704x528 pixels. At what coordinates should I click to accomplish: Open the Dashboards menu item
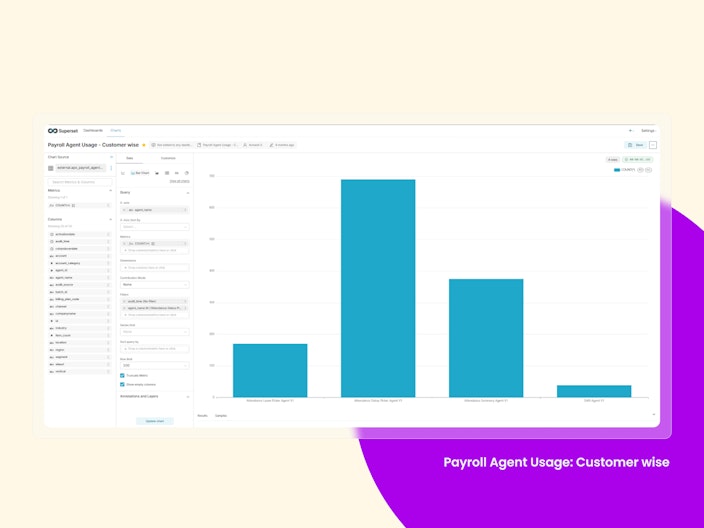click(93, 130)
